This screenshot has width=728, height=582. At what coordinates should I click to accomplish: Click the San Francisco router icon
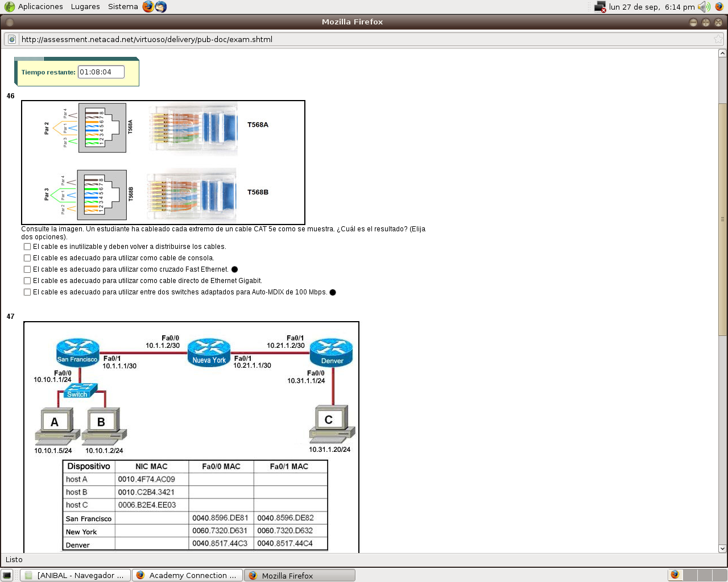77,352
